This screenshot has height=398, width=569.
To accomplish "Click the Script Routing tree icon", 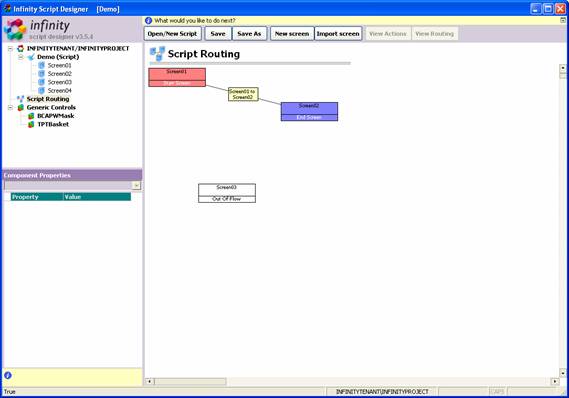I will pyautogui.click(x=20, y=99).
